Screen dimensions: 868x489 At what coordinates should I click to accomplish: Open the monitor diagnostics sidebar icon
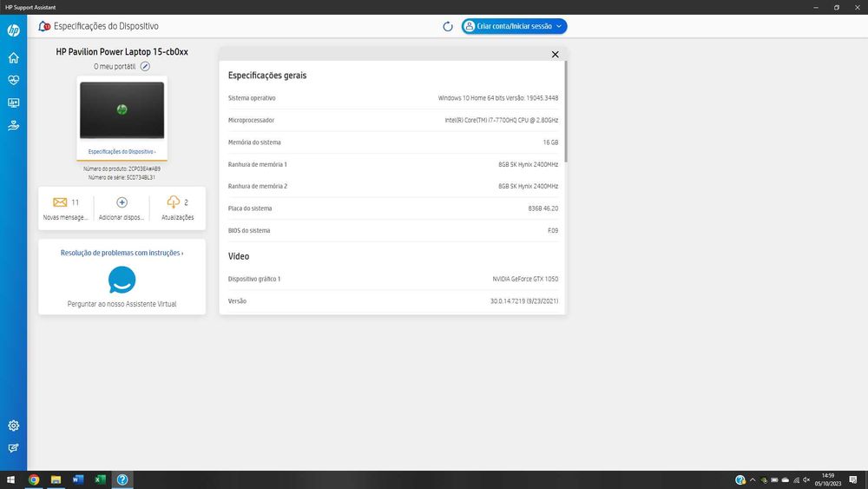pos(13,103)
